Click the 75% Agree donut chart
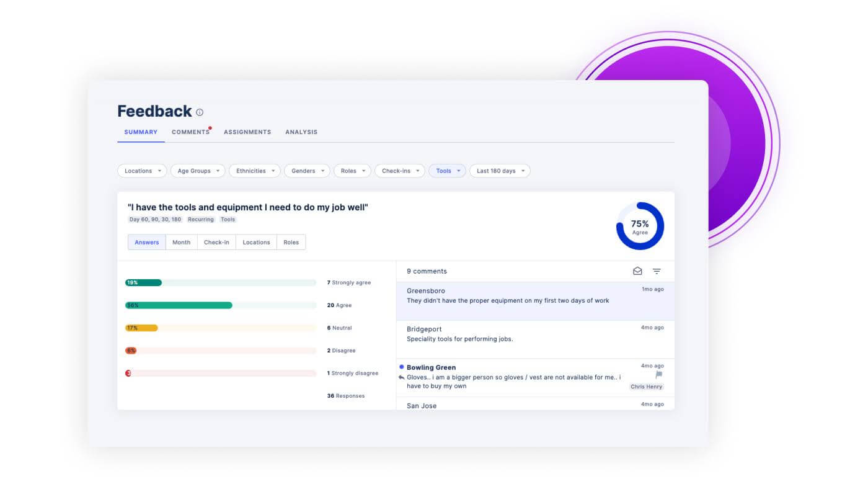The image size is (868, 489). pos(640,226)
